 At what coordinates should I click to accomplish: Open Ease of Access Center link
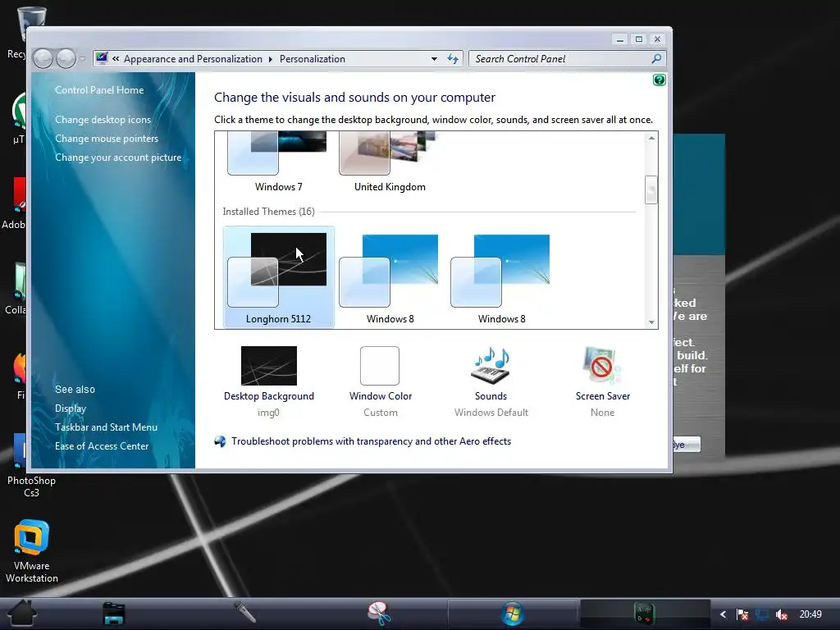tap(101, 445)
